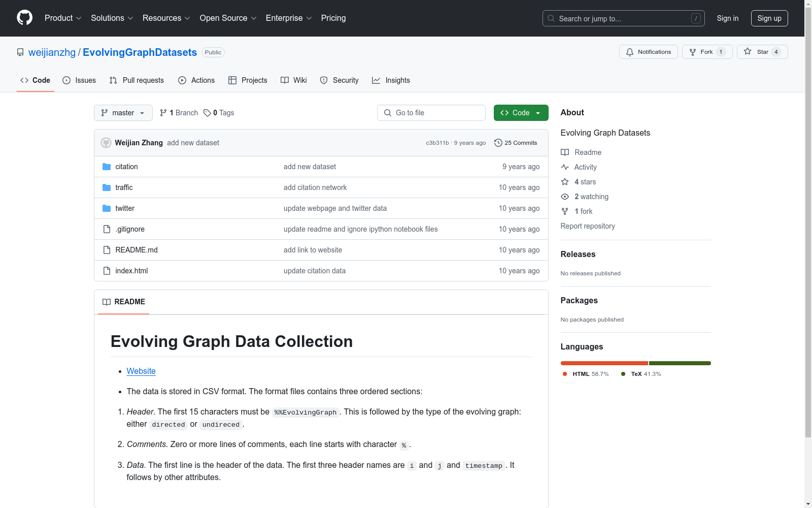Click the Notifications bell icon
This screenshot has height=508, width=812.
click(630, 52)
